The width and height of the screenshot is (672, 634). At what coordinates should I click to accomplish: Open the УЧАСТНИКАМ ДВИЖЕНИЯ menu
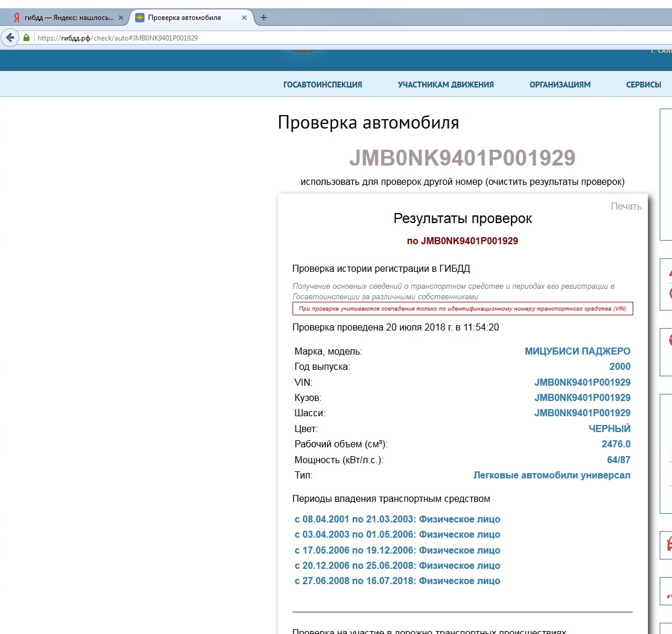pyautogui.click(x=445, y=85)
